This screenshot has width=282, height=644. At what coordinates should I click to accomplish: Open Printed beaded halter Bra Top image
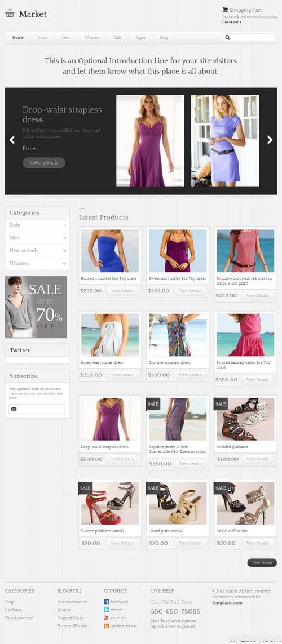245,335
